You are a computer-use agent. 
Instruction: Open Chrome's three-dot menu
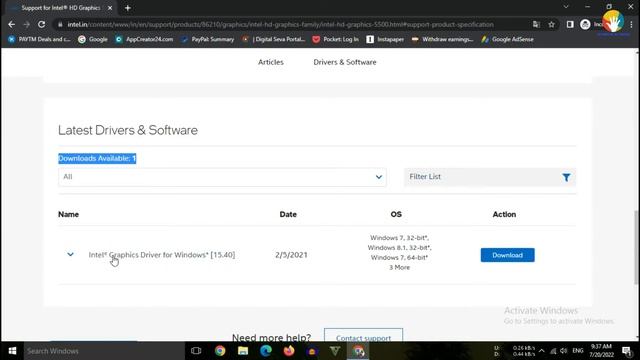(x=631, y=24)
